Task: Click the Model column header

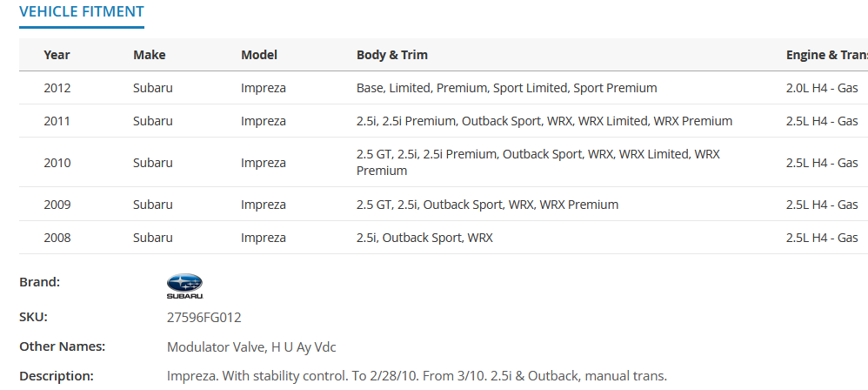Action: pos(259,55)
